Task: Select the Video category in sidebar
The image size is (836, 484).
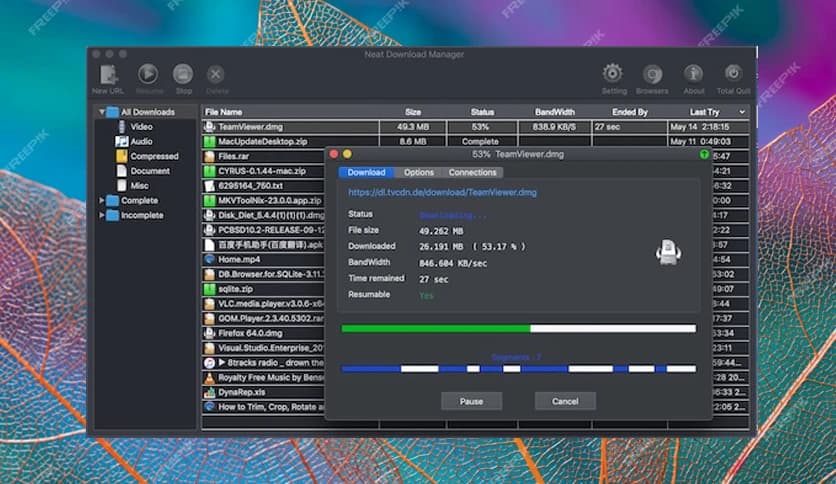Action: tap(141, 127)
